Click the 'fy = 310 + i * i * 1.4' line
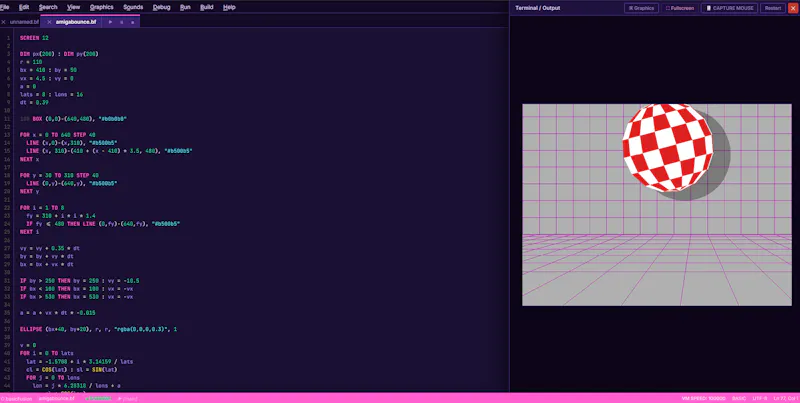The height and width of the screenshot is (403, 800). [61, 216]
